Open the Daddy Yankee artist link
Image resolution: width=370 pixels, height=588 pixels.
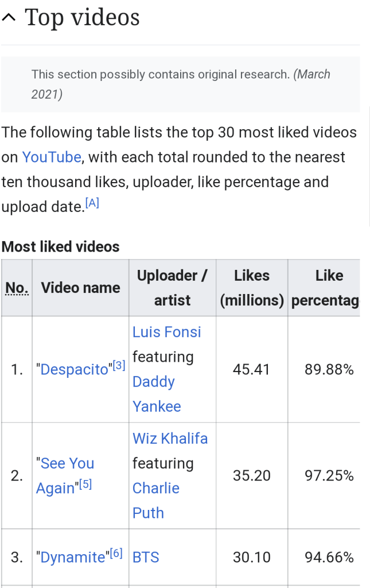(154, 394)
